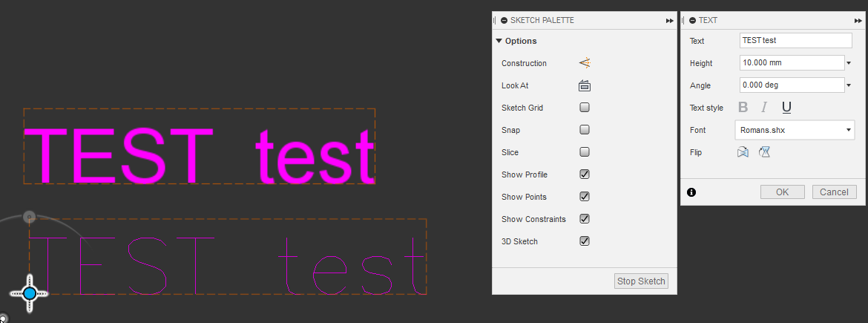
Task: Collapse Text dialog with minus icon
Action: click(692, 20)
